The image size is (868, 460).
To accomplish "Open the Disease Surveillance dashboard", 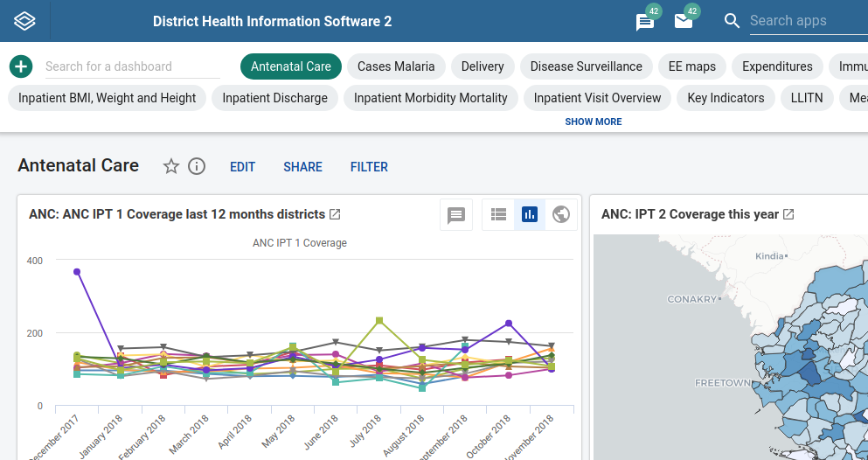I will [586, 66].
